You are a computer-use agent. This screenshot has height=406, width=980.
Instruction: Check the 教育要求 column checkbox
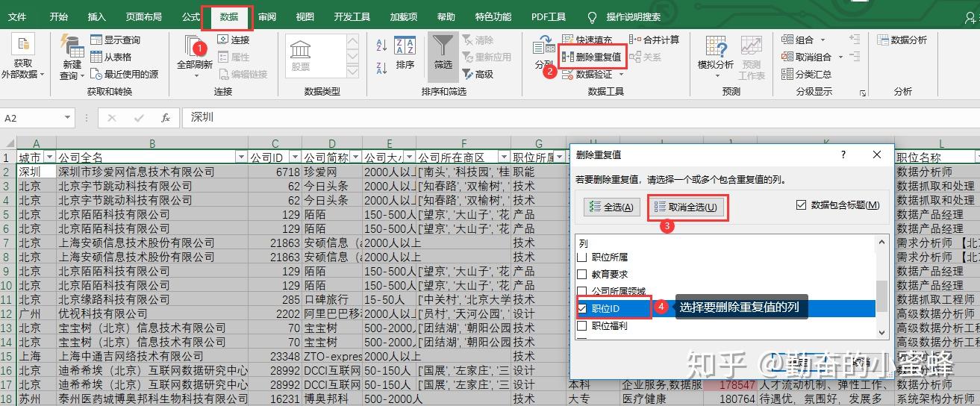[x=582, y=274]
